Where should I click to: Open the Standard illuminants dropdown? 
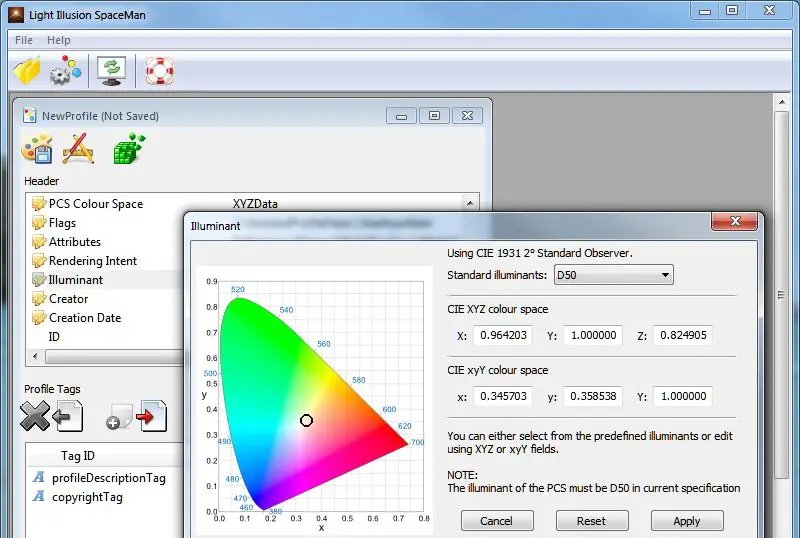pos(613,275)
